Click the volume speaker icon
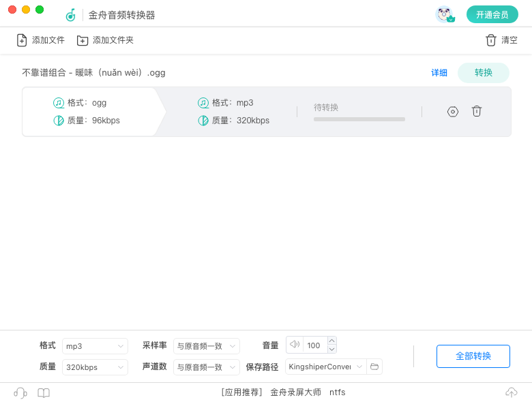 click(x=295, y=345)
